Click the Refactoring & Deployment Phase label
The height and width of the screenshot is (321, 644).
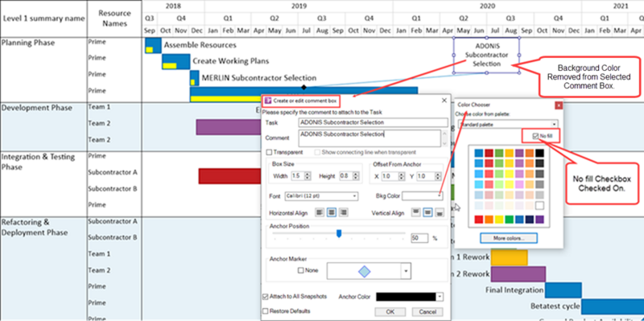pyautogui.click(x=35, y=227)
